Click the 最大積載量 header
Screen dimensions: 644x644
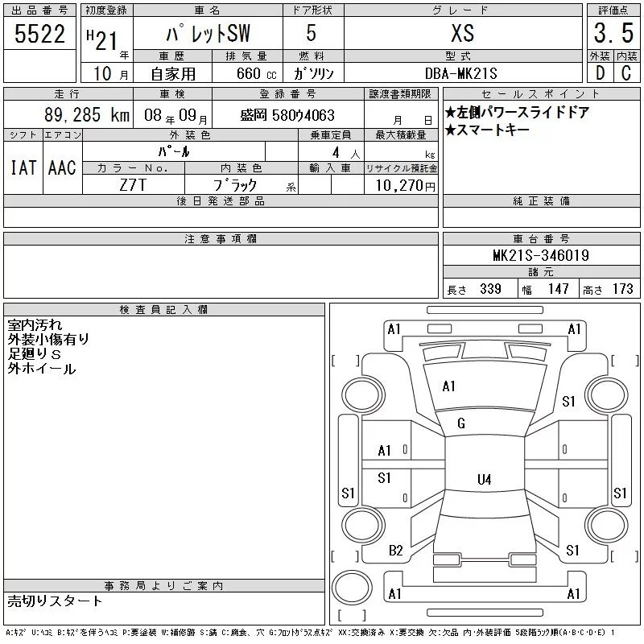(401, 134)
